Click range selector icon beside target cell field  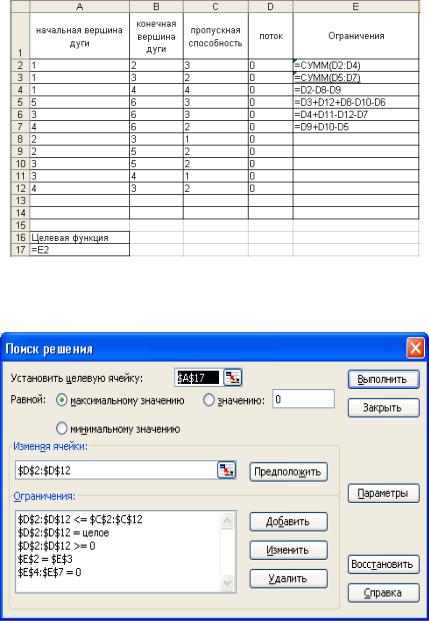coord(233,378)
